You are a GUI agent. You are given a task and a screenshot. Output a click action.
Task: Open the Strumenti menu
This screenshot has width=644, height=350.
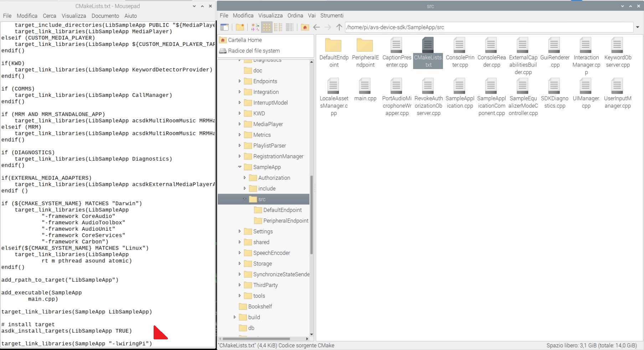coord(332,16)
